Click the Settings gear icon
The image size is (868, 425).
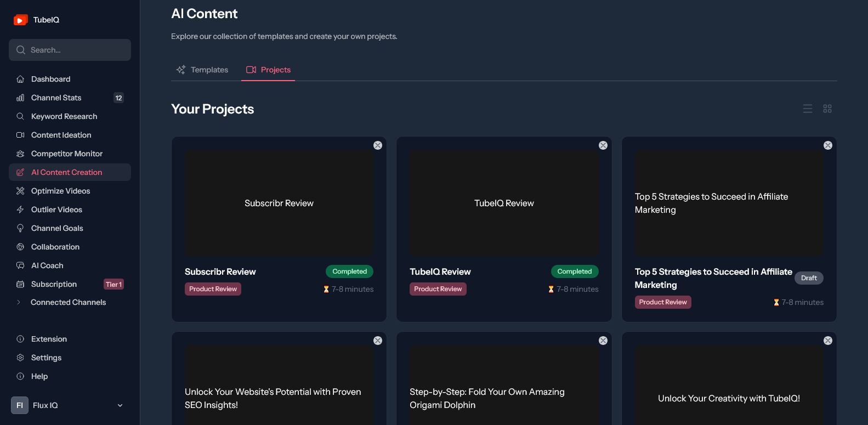pyautogui.click(x=20, y=358)
